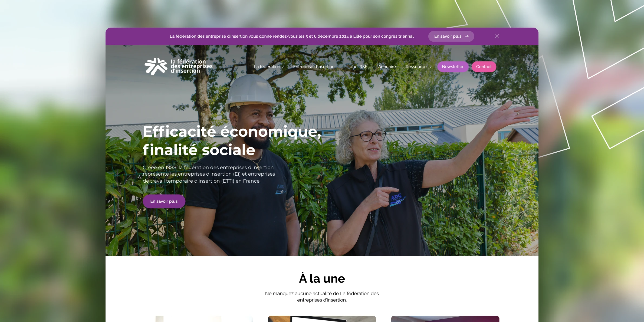Open the Ressources menu label
Image resolution: width=644 pixels, height=322 pixels.
(x=417, y=67)
